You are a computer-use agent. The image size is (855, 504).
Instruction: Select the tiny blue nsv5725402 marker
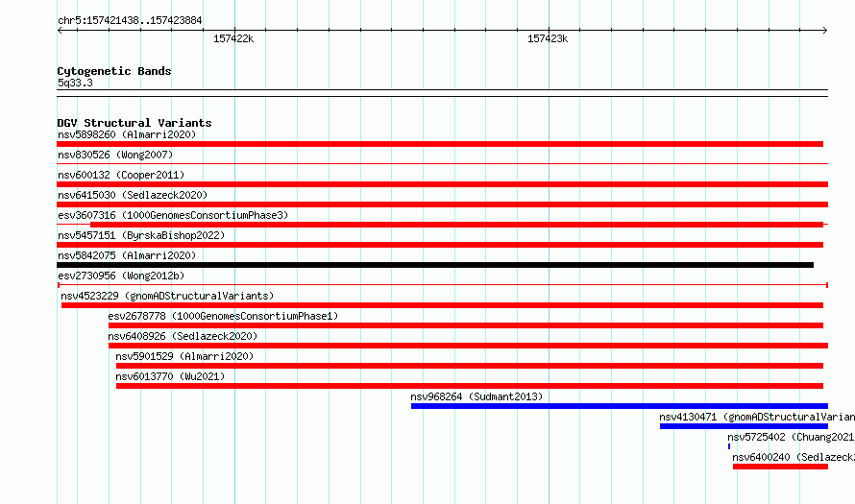point(729,446)
